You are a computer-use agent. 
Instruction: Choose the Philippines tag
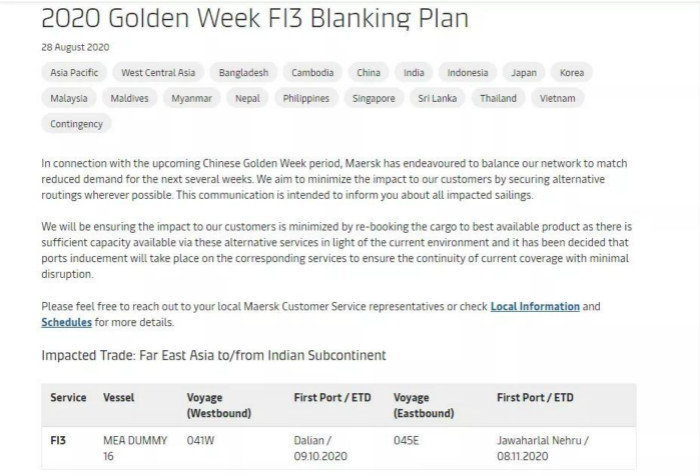point(306,98)
